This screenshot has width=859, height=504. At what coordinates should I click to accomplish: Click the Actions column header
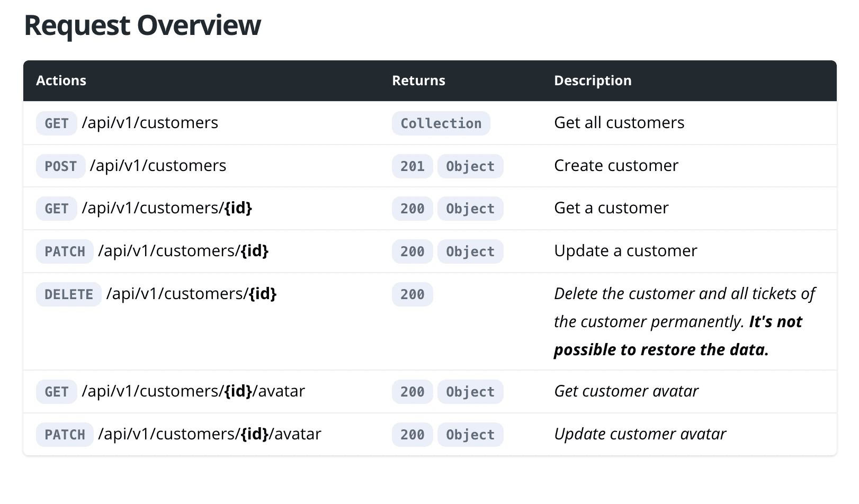point(61,80)
